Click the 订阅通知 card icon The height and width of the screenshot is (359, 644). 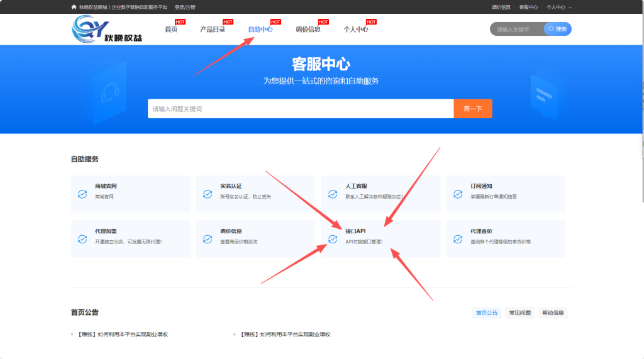(458, 194)
